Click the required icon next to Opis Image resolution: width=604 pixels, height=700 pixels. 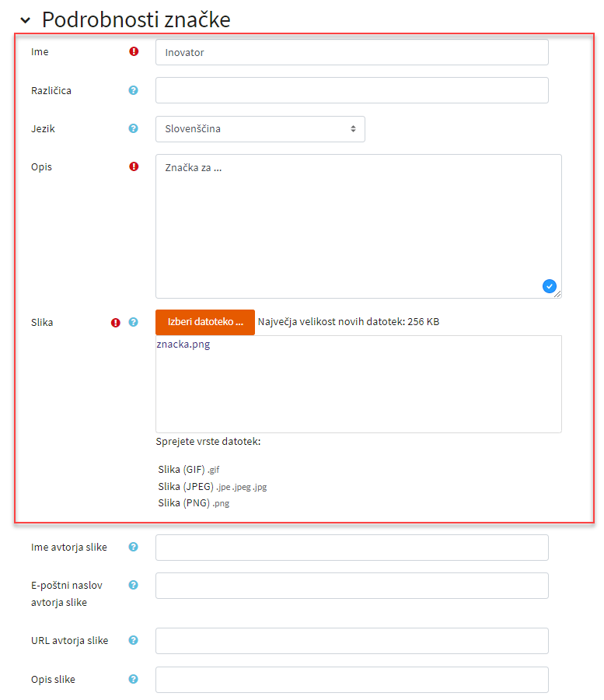pyautogui.click(x=134, y=166)
